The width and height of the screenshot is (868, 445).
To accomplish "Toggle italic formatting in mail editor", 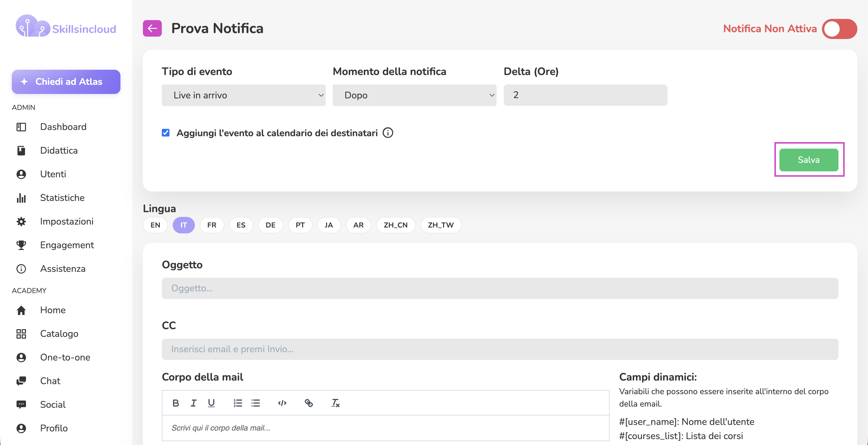I will [193, 403].
